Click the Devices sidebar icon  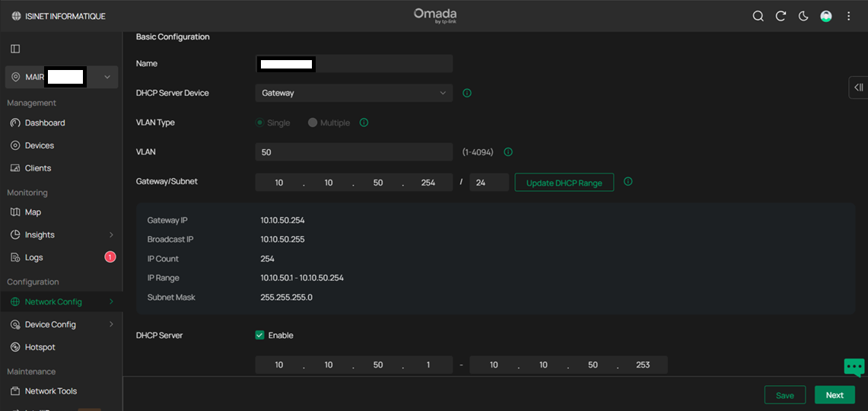click(x=15, y=145)
